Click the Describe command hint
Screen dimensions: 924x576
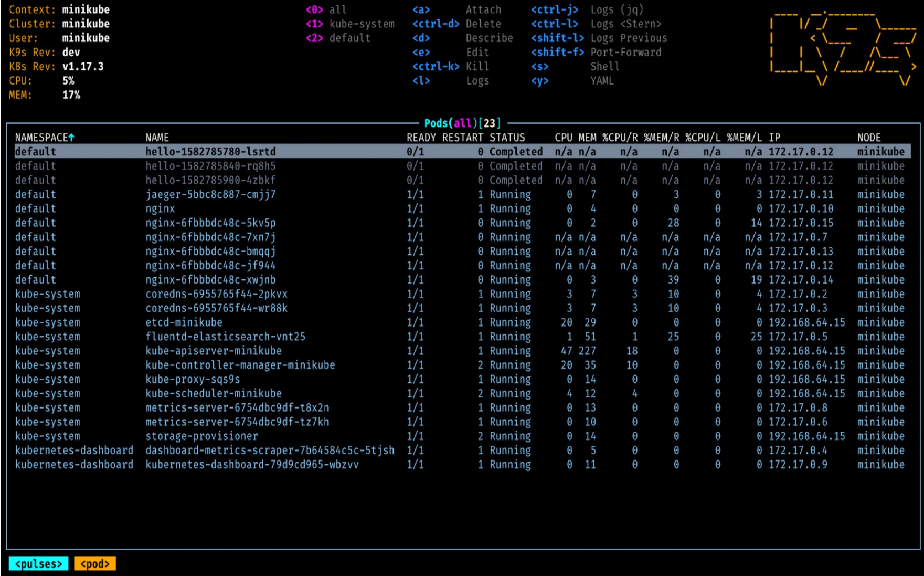(x=463, y=38)
